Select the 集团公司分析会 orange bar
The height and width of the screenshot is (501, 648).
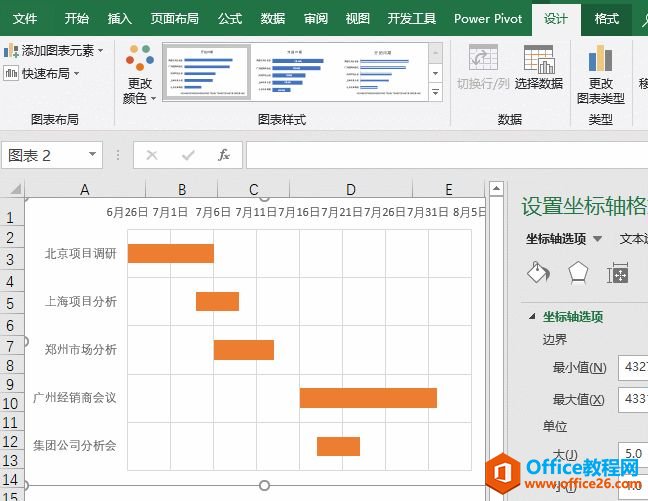point(338,446)
